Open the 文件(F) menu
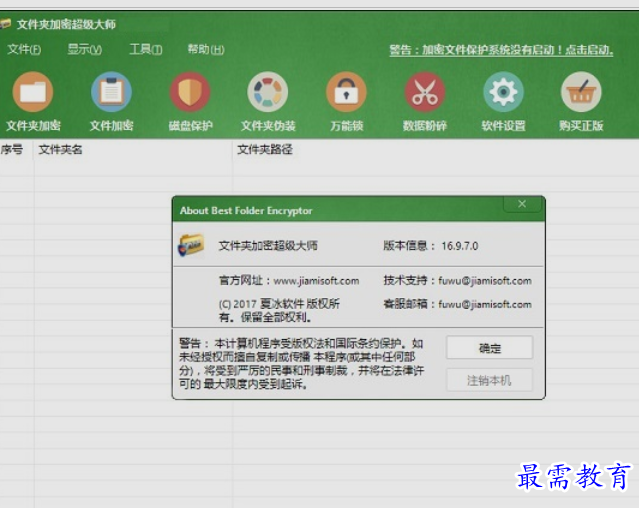 [24, 50]
